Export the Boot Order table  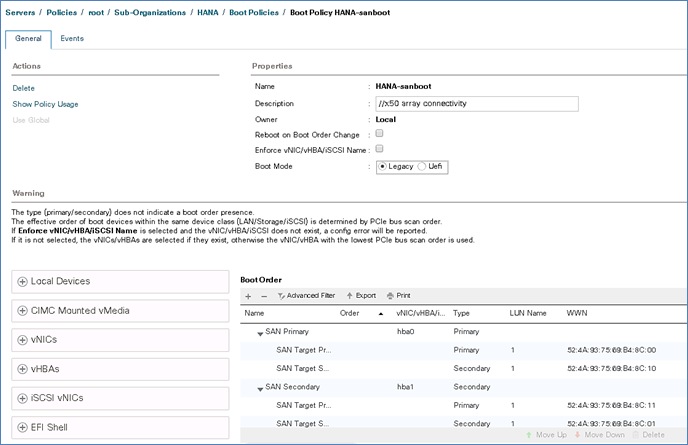pyautogui.click(x=361, y=296)
